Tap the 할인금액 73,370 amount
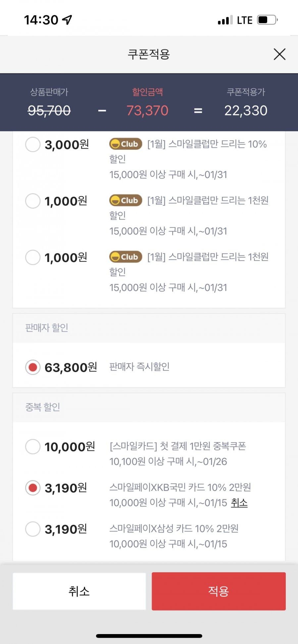298x644 pixels. (147, 110)
